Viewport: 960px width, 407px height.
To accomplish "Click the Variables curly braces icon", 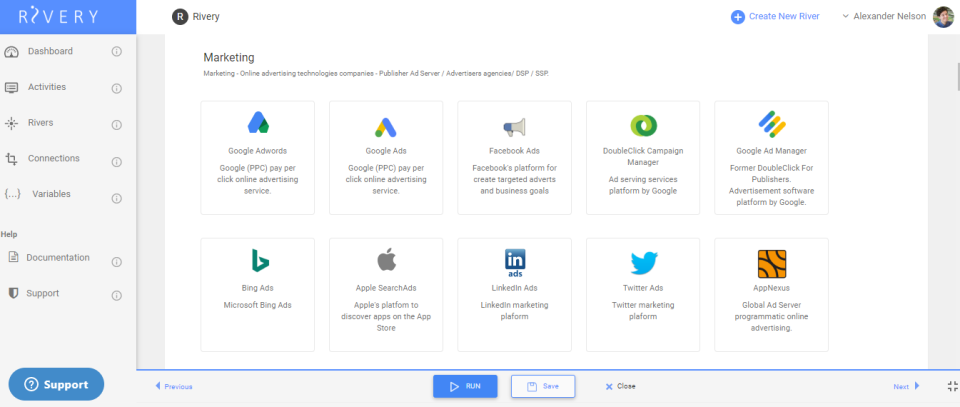I will pyautogui.click(x=13, y=194).
